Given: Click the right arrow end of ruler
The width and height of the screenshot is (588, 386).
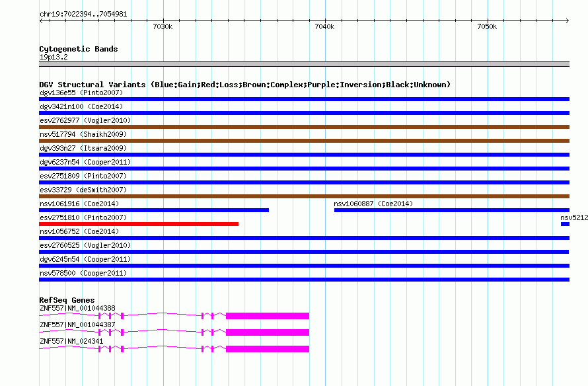Looking at the screenshot, I should pos(568,20).
